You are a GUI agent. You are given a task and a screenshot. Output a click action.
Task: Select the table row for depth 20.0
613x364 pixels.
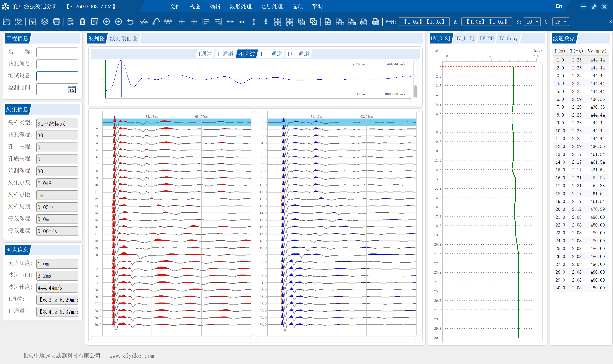coord(580,209)
